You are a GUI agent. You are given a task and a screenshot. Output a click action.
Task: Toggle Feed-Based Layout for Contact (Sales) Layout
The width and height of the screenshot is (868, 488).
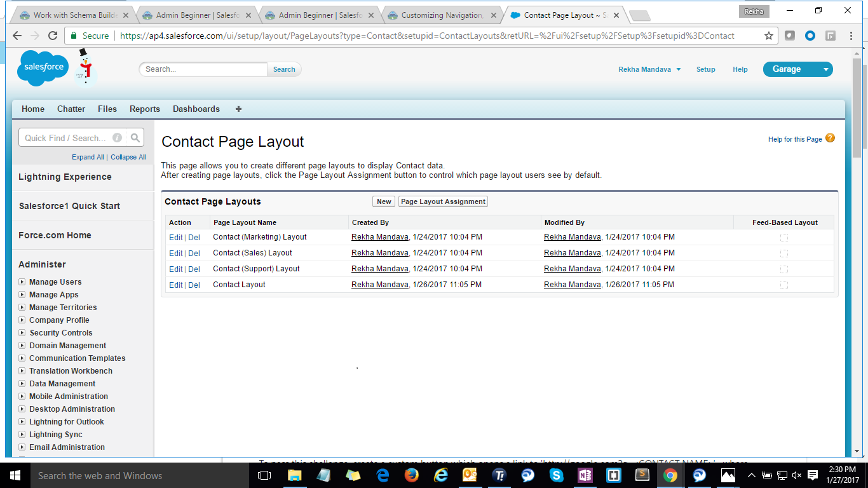[x=784, y=254]
